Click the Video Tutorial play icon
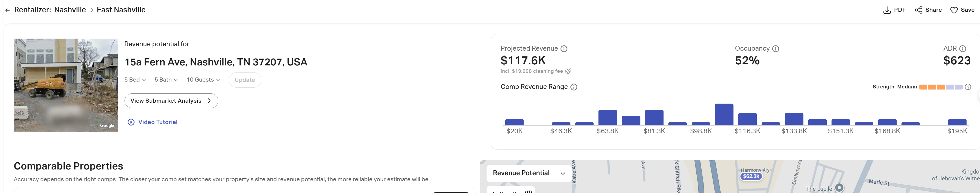Viewport: 980px width, 193px height. click(131, 122)
